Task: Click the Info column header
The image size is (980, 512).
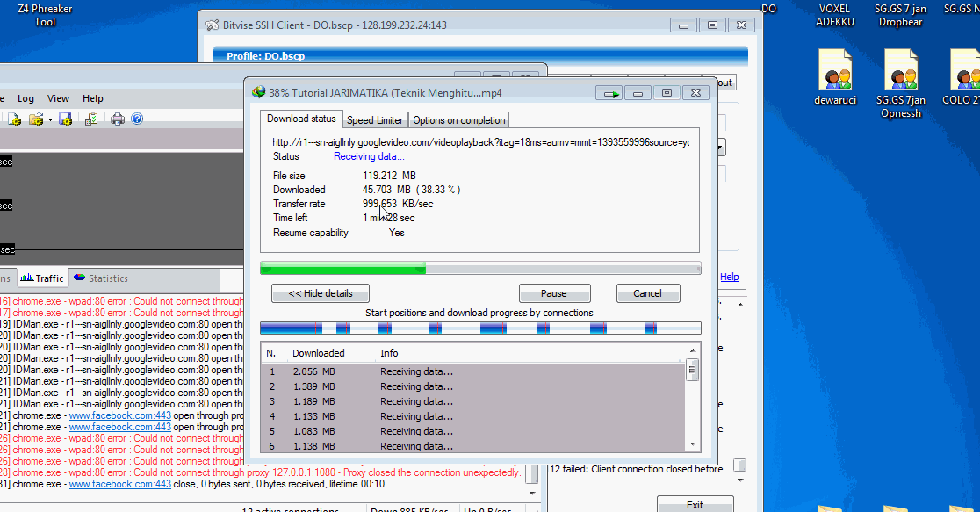Action: click(x=389, y=353)
